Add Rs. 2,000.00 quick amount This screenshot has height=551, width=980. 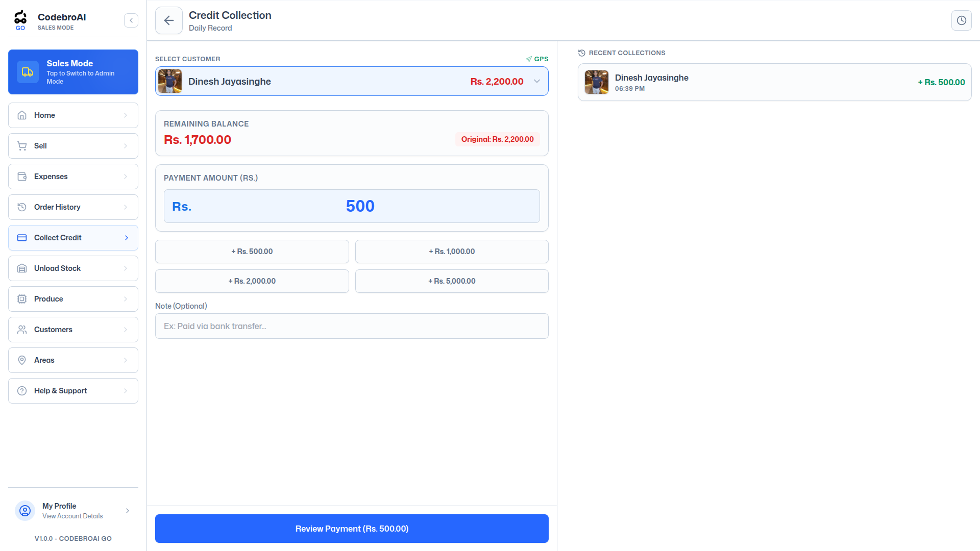tap(252, 281)
